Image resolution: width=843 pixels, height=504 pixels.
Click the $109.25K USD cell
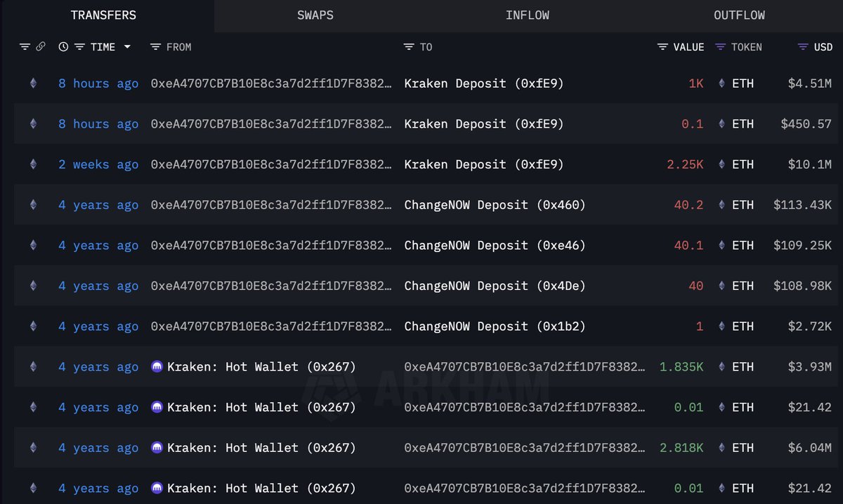click(802, 246)
